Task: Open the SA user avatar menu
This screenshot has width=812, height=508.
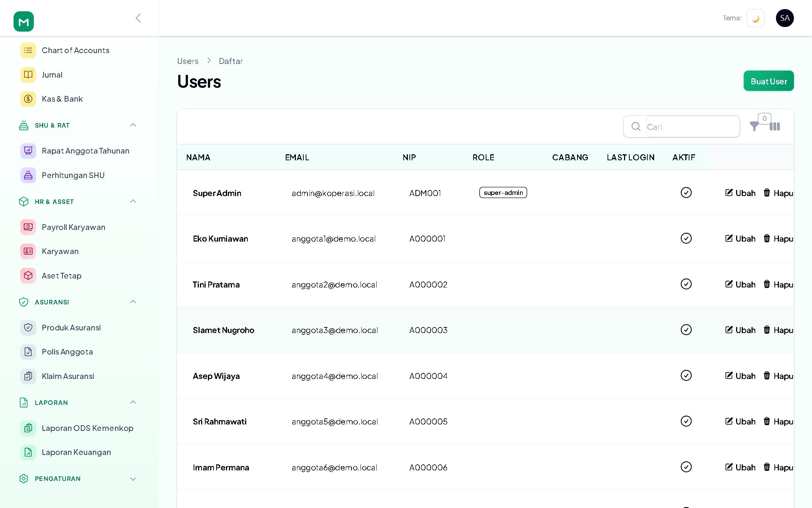Action: click(x=785, y=18)
